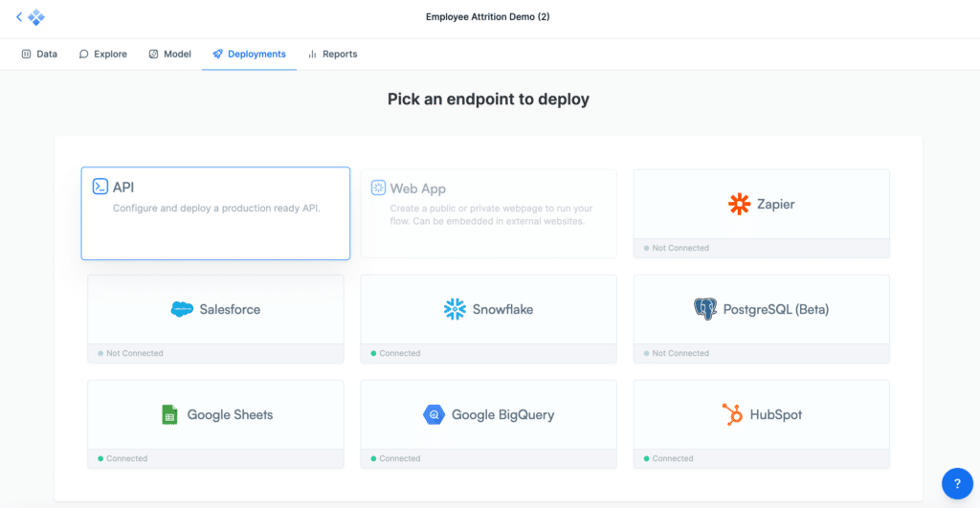
Task: Click the API description text
Action: pos(216,208)
